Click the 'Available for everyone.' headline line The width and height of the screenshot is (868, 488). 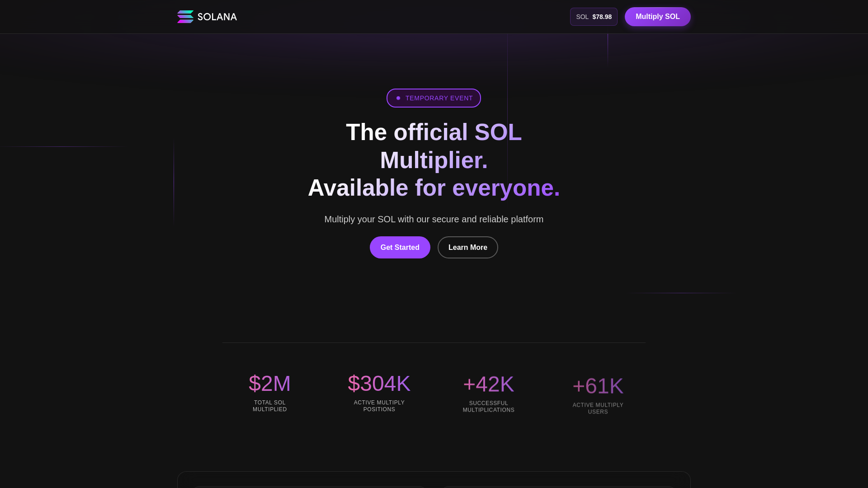(x=434, y=188)
